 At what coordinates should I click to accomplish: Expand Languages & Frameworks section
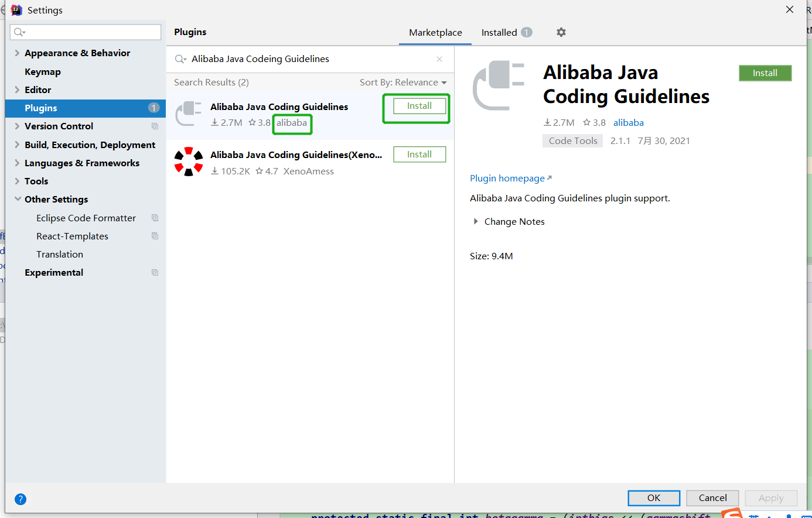17,163
